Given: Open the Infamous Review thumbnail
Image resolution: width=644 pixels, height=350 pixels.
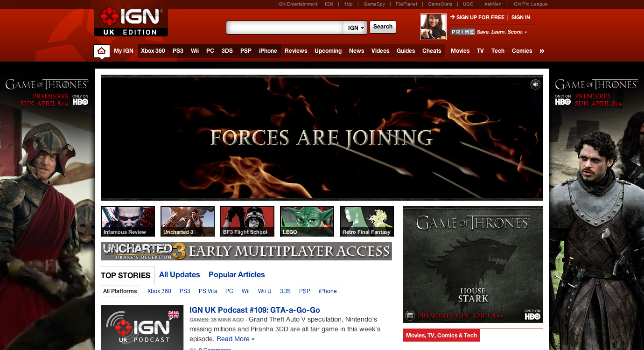Looking at the screenshot, I should 128,222.
